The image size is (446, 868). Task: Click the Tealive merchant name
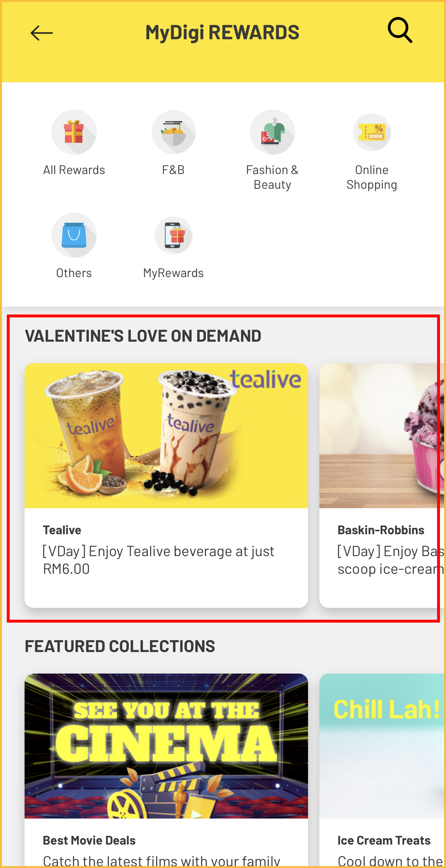62,530
